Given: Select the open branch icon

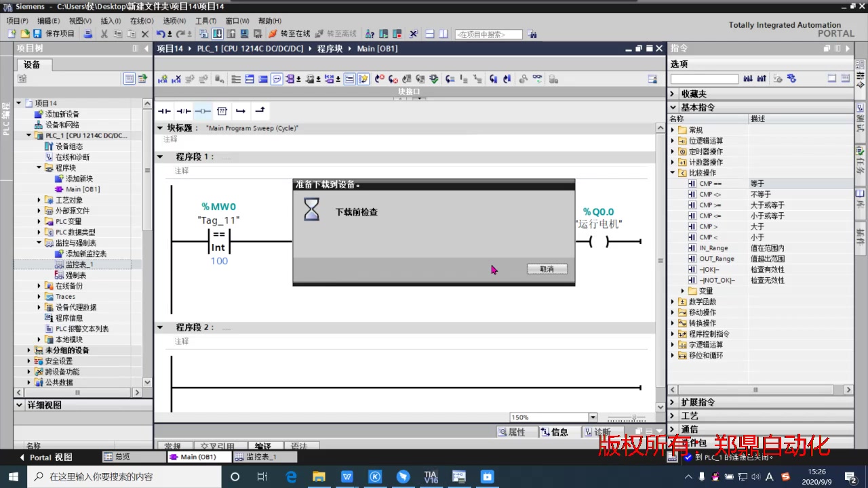Looking at the screenshot, I should pos(241,110).
